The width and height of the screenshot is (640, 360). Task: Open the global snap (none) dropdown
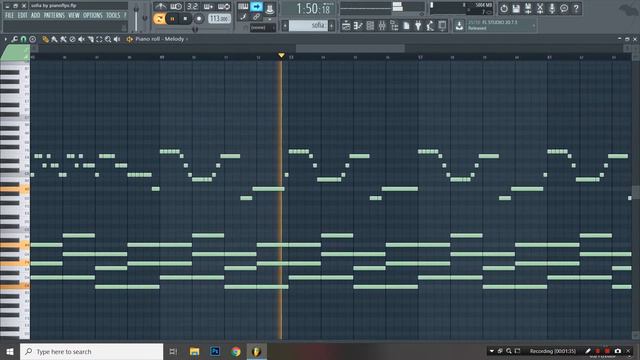[263, 27]
